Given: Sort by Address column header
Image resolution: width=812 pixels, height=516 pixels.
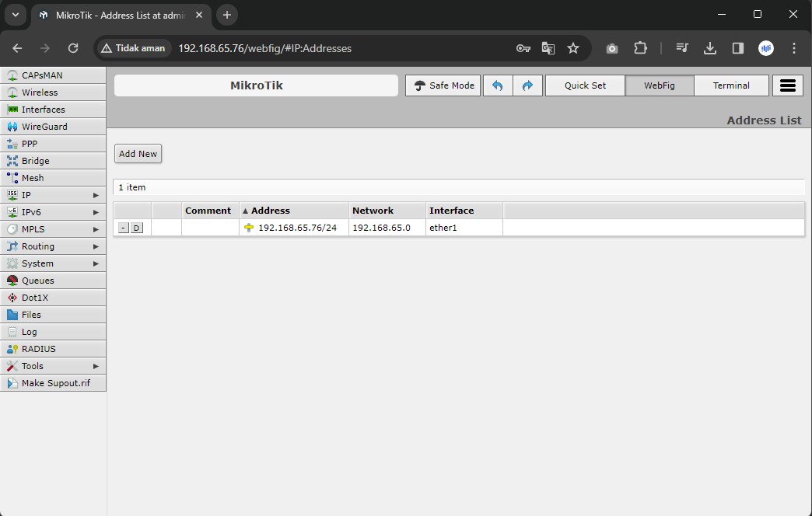Looking at the screenshot, I should coord(271,211).
